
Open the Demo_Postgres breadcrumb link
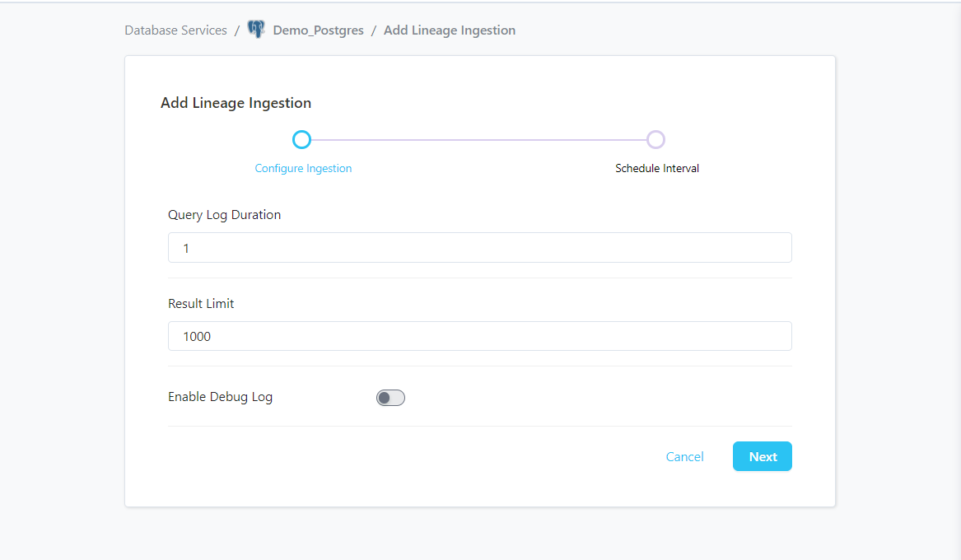[x=318, y=30]
